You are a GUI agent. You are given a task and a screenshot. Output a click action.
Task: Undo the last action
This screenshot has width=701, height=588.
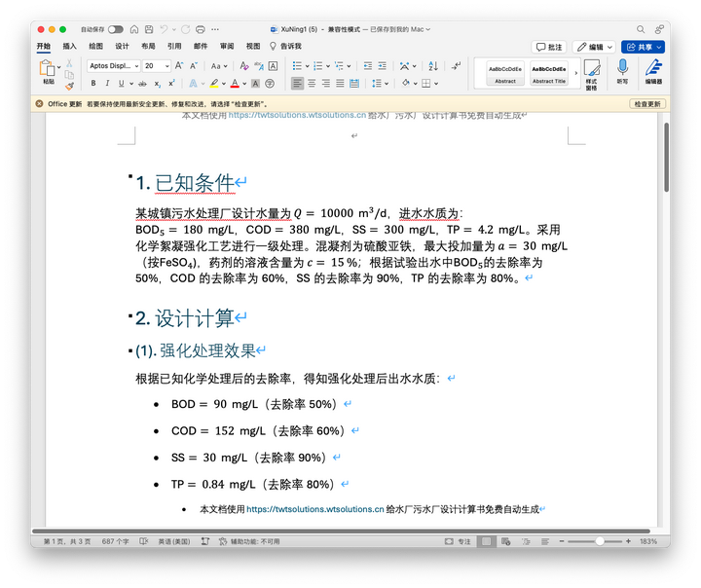[165, 29]
